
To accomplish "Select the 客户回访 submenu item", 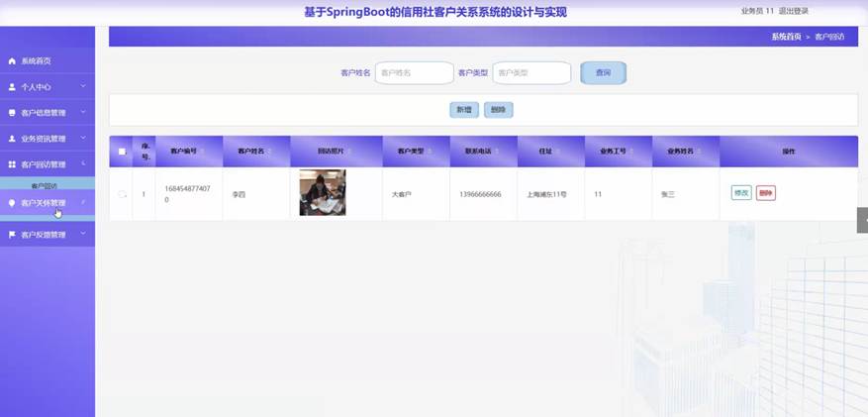I will [45, 186].
